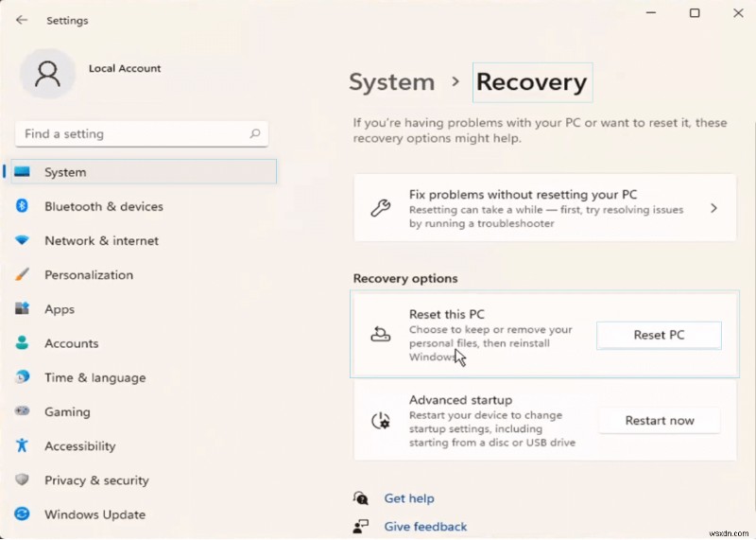Image resolution: width=756 pixels, height=540 pixels.
Task: Minimize the Settings window
Action: click(x=651, y=13)
